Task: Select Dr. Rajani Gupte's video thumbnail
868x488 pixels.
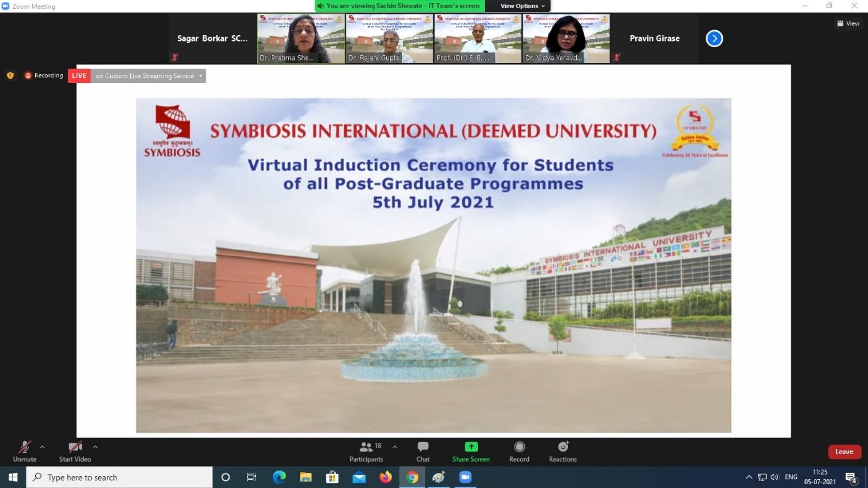Action: coord(389,38)
